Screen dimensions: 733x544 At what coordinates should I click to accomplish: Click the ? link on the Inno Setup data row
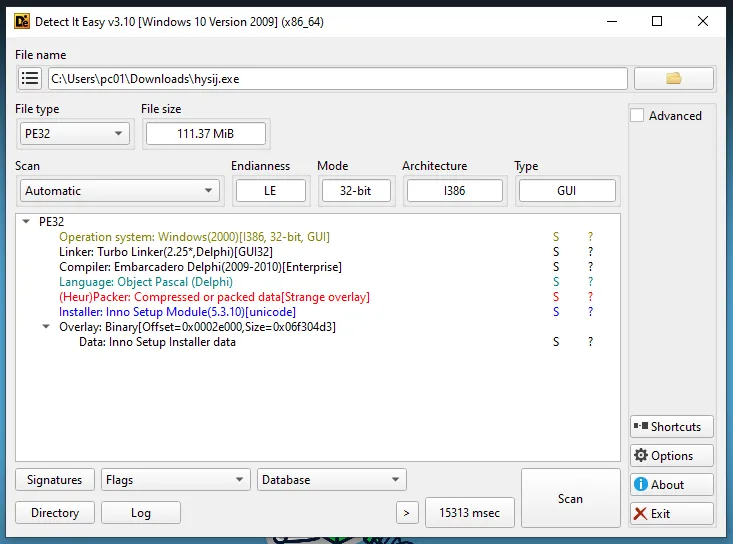pyautogui.click(x=590, y=342)
